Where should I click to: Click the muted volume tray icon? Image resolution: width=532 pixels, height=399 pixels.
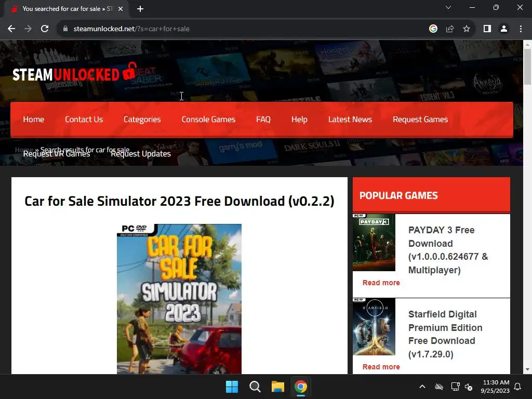point(469,387)
